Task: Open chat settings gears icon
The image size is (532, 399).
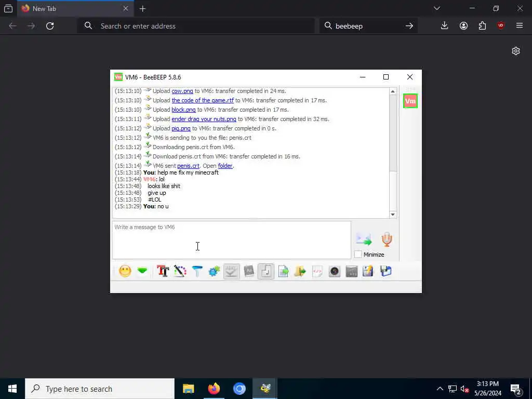Action: tap(214, 271)
